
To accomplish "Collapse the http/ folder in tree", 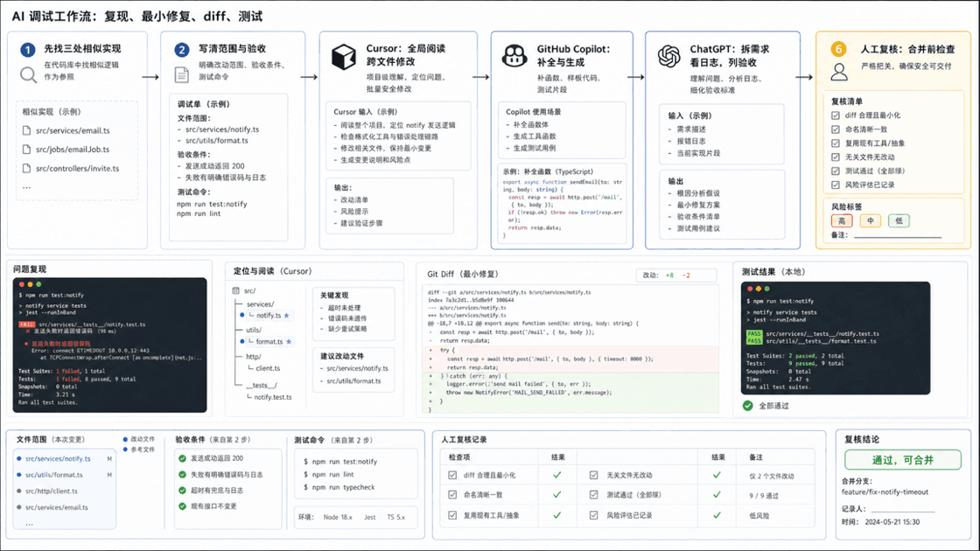I will 253,357.
